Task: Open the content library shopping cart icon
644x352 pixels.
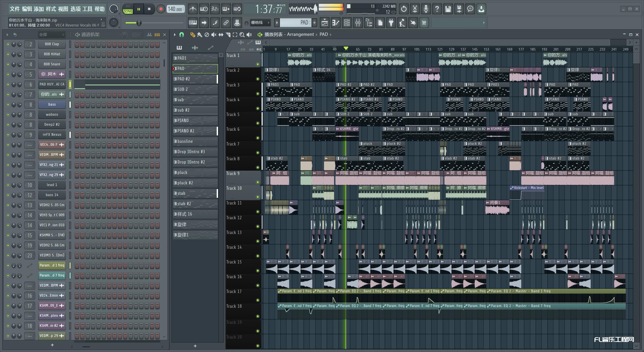Action: click(x=424, y=23)
